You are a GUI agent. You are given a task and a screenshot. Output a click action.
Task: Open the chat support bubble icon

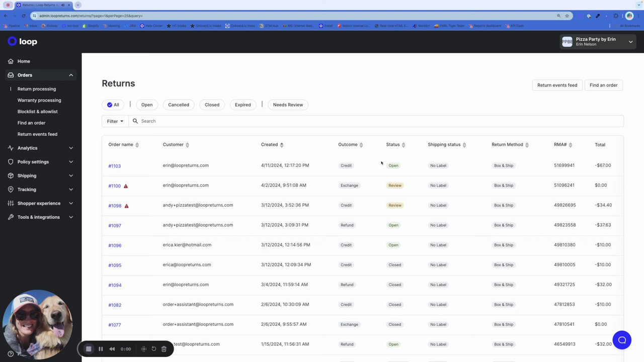pos(622,340)
